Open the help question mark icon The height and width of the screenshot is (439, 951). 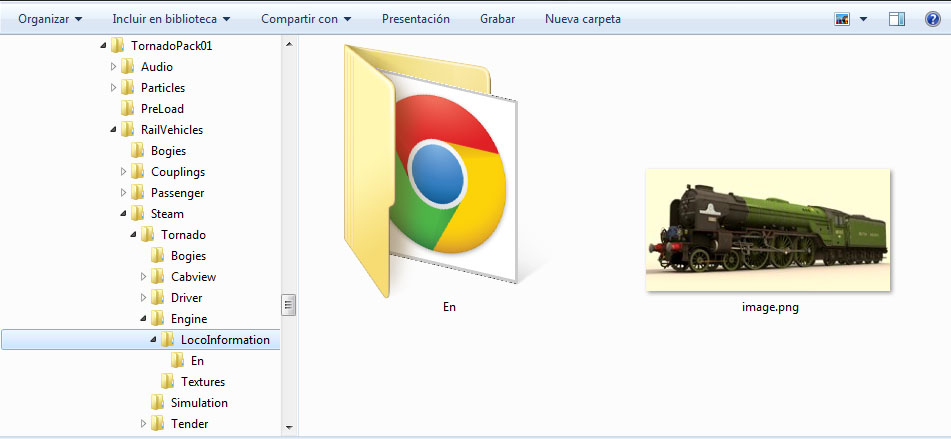(933, 19)
